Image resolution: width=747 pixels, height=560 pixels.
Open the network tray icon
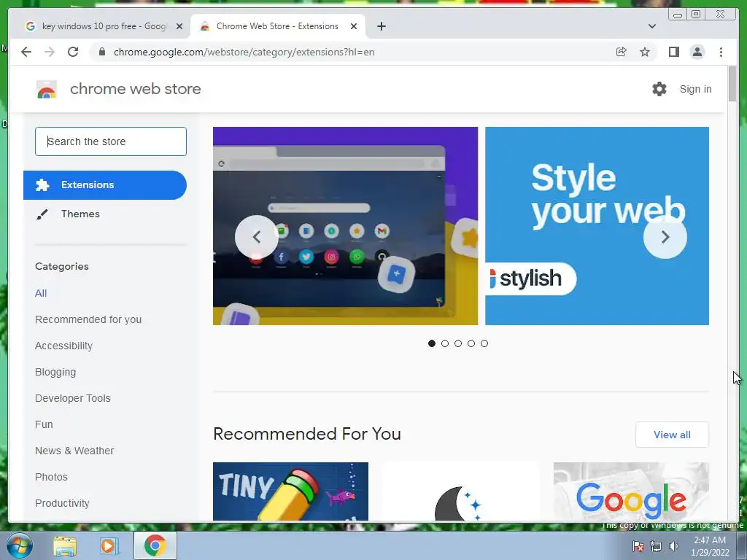656,546
